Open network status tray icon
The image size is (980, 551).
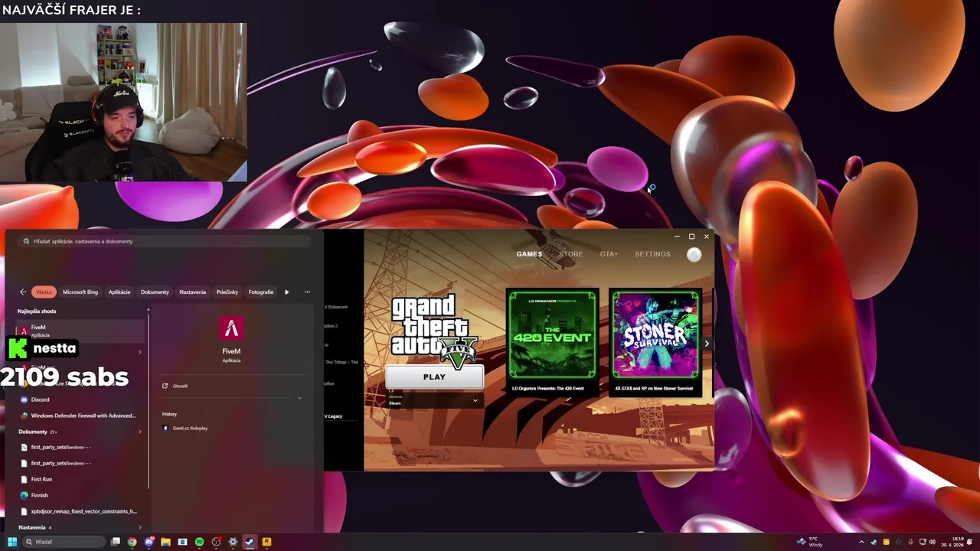(922, 542)
